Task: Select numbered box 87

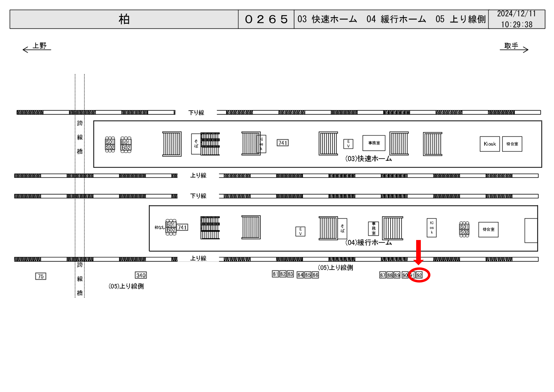Action: pyautogui.click(x=382, y=275)
